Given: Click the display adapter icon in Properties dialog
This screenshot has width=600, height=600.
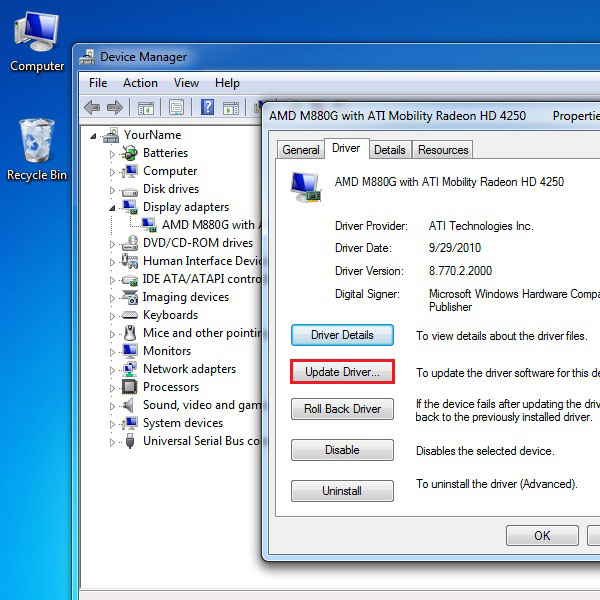Looking at the screenshot, I should point(305,187).
